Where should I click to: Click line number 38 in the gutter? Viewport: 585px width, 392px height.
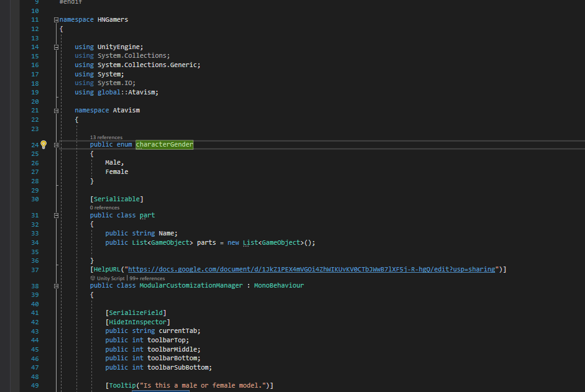pyautogui.click(x=34, y=286)
